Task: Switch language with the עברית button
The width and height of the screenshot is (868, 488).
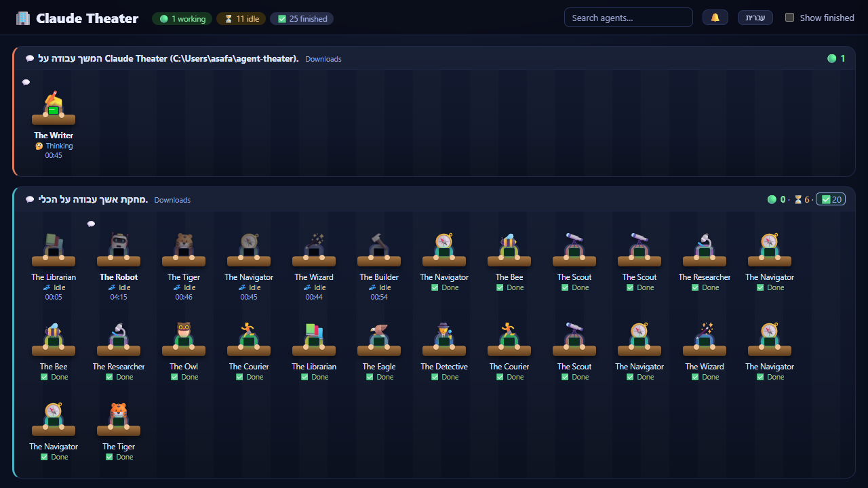Action: (755, 18)
